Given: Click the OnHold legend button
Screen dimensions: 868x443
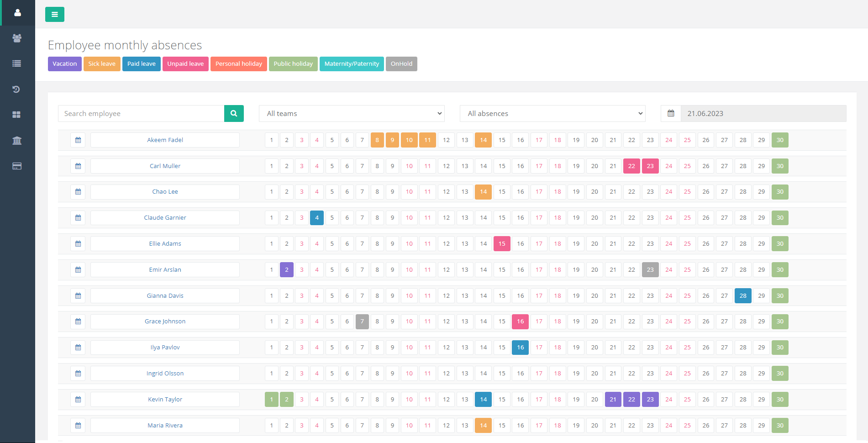Looking at the screenshot, I should 401,63.
